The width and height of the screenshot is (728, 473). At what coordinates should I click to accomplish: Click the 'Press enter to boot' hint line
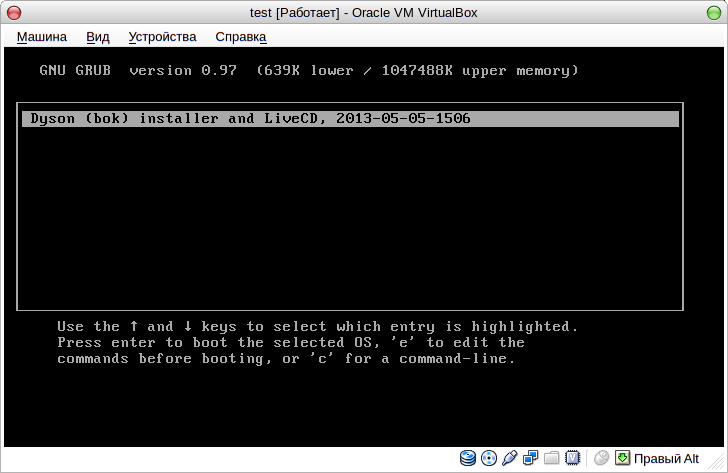(291, 343)
